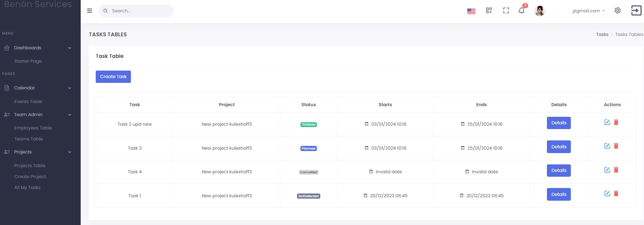Delete Task 1 using trash icon
The width and height of the screenshot is (644, 225).
pos(616,193)
